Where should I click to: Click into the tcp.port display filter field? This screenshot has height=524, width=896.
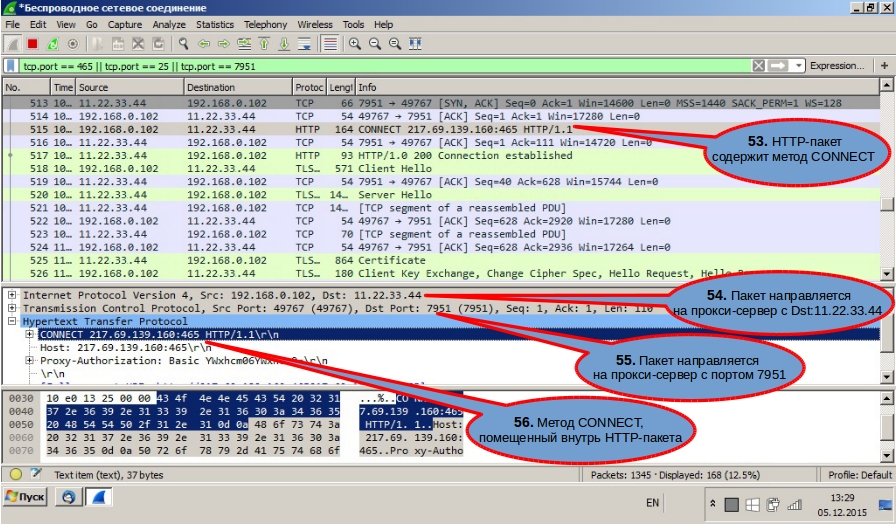pos(386,66)
